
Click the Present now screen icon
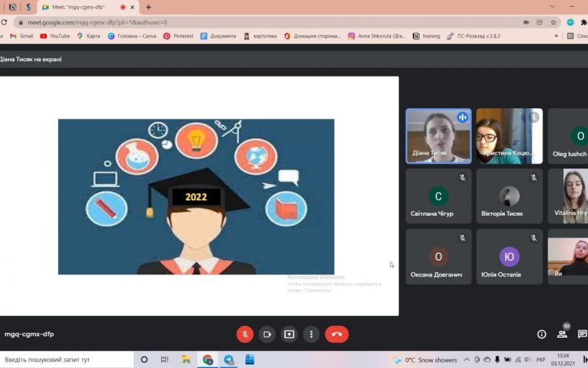(x=290, y=334)
